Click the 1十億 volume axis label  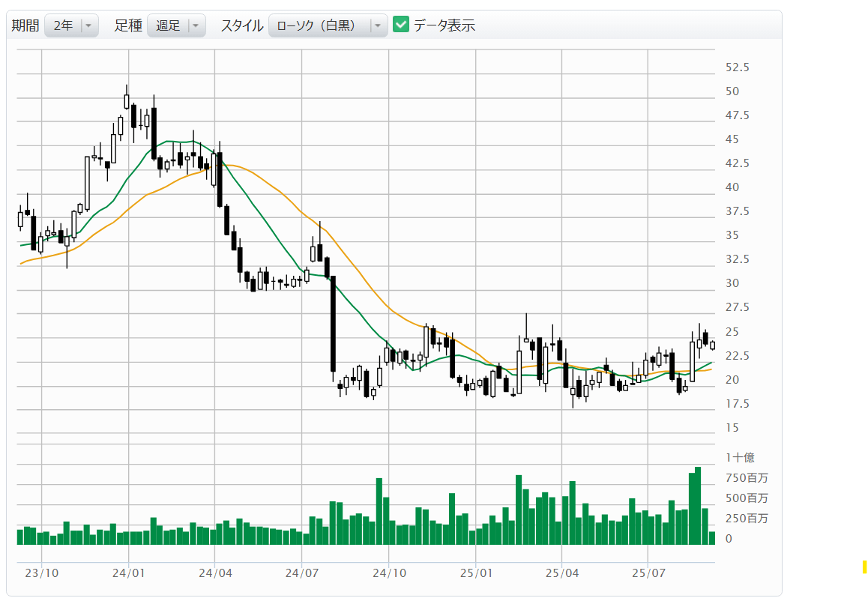(x=740, y=457)
